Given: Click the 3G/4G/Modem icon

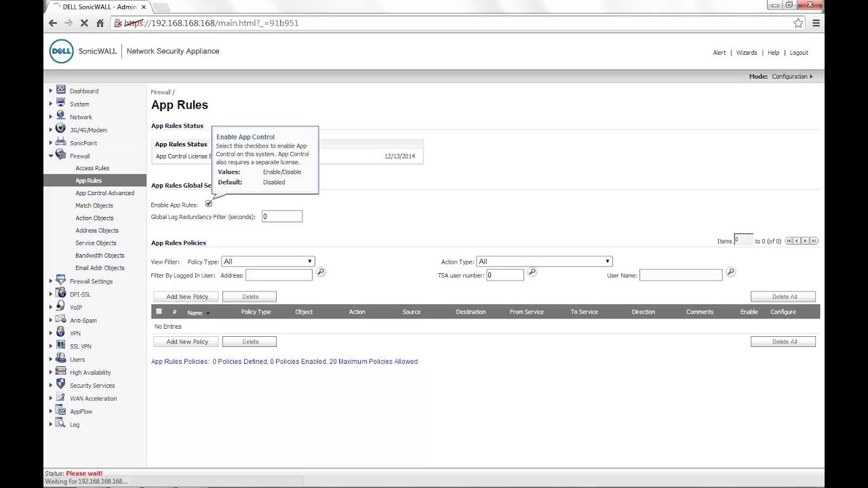Looking at the screenshot, I should pyautogui.click(x=61, y=129).
